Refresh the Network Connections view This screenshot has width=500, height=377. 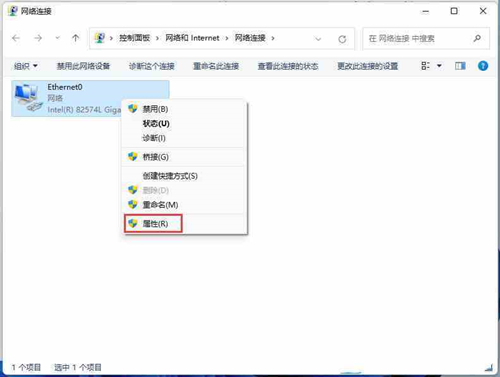coord(342,39)
